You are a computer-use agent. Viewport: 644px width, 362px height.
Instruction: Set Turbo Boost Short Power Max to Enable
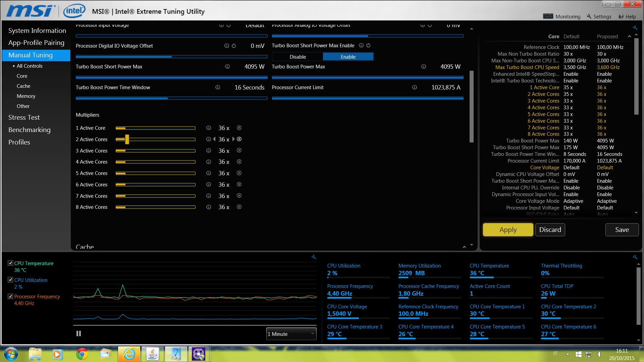tap(348, 57)
